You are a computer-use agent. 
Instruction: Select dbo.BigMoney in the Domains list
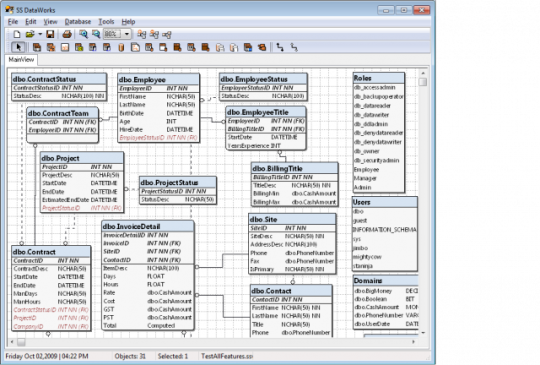tap(373, 291)
